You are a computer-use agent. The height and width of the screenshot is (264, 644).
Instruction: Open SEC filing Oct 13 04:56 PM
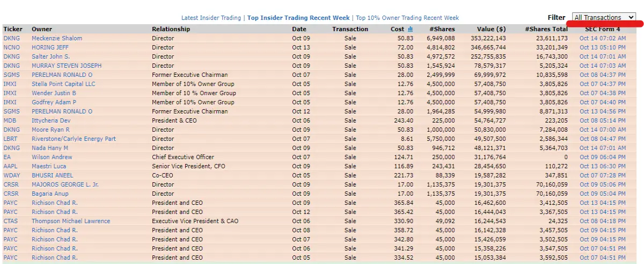pos(603,111)
